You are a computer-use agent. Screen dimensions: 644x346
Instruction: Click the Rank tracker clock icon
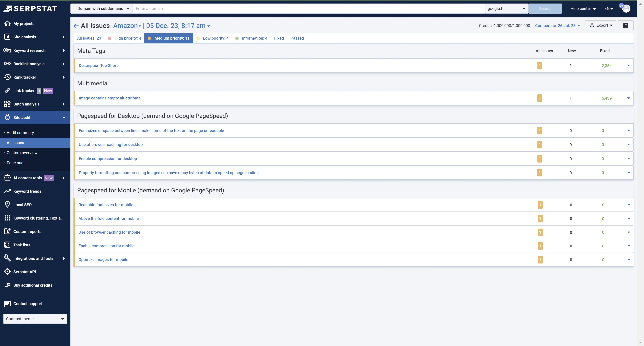[x=7, y=77]
